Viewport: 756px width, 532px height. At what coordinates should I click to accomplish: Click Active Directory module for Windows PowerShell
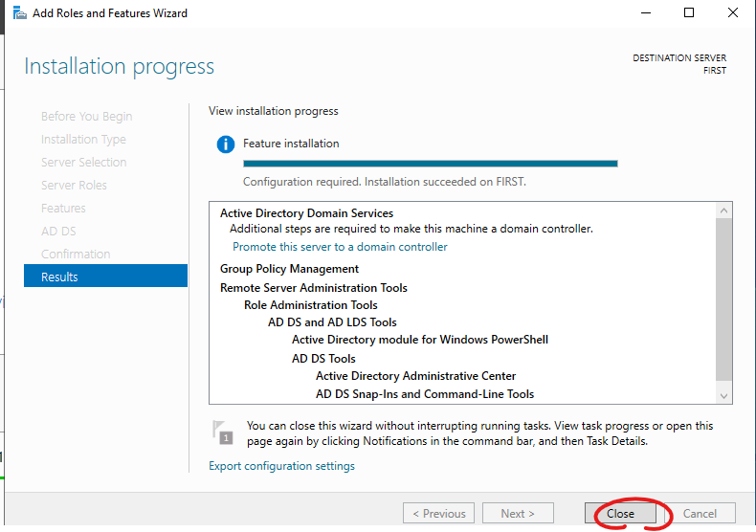point(420,340)
